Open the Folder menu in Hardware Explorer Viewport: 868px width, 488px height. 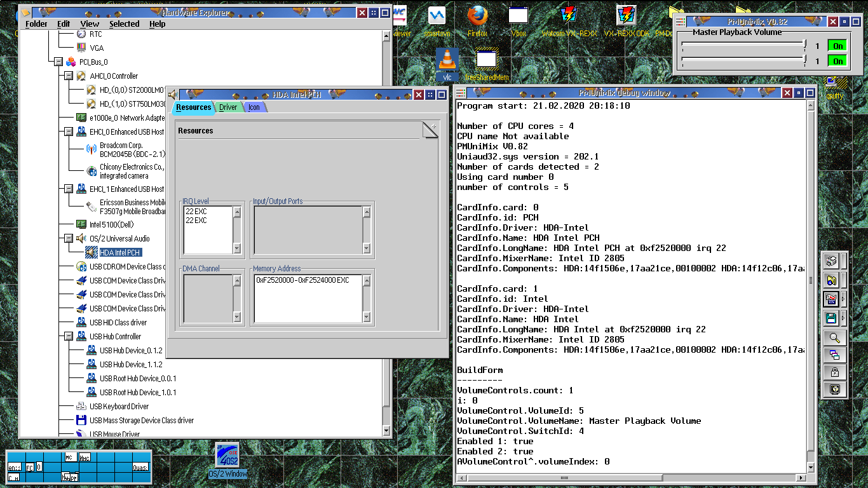(x=36, y=24)
